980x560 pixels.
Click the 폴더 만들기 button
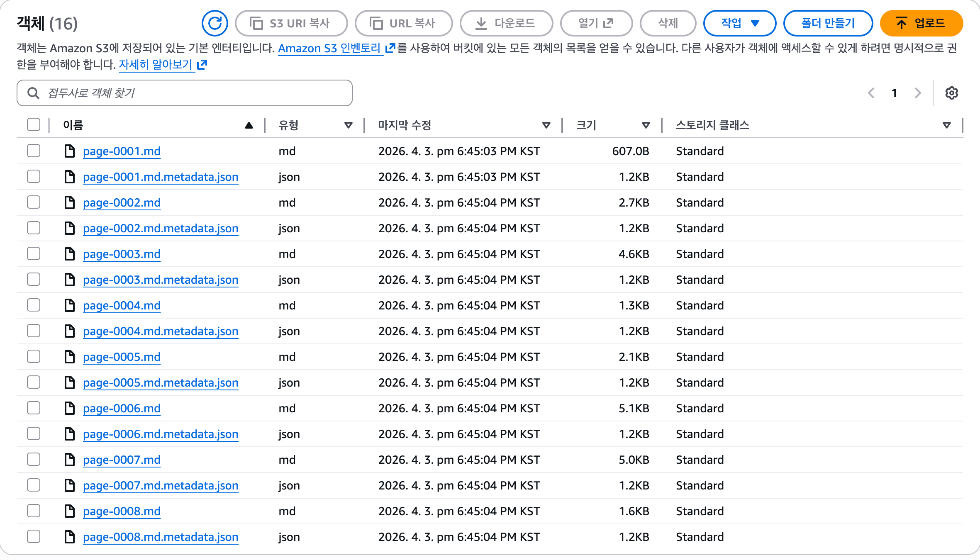(828, 23)
